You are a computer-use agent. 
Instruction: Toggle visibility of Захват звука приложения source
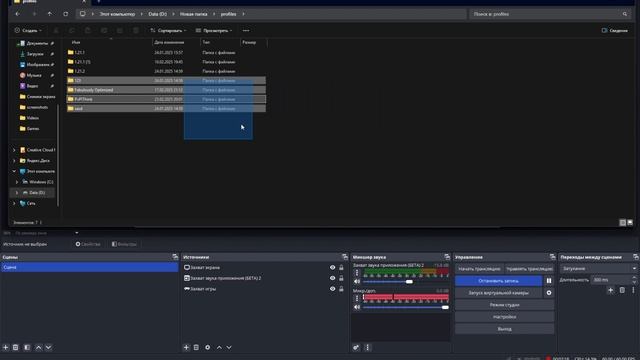(332, 278)
